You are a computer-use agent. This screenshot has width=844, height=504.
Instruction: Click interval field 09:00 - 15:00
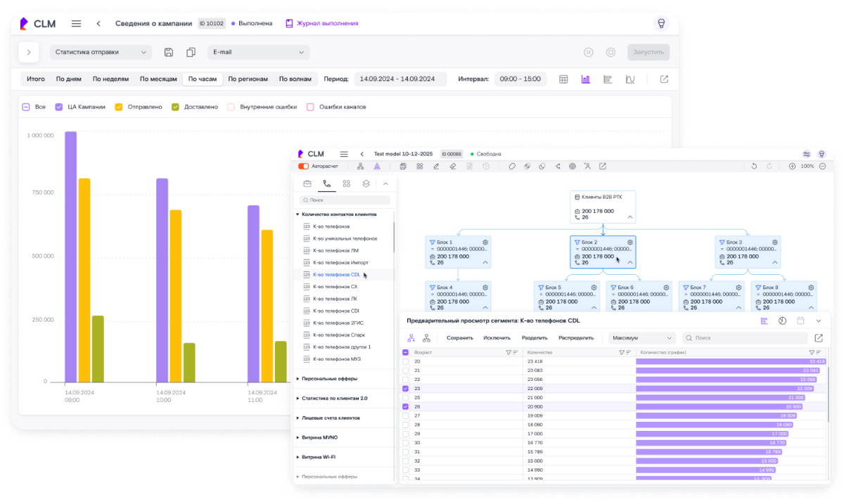point(520,79)
